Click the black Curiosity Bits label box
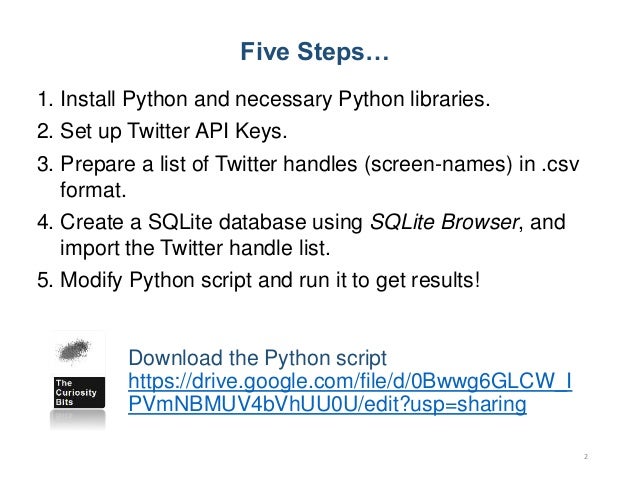The image size is (638, 479). click(x=79, y=392)
